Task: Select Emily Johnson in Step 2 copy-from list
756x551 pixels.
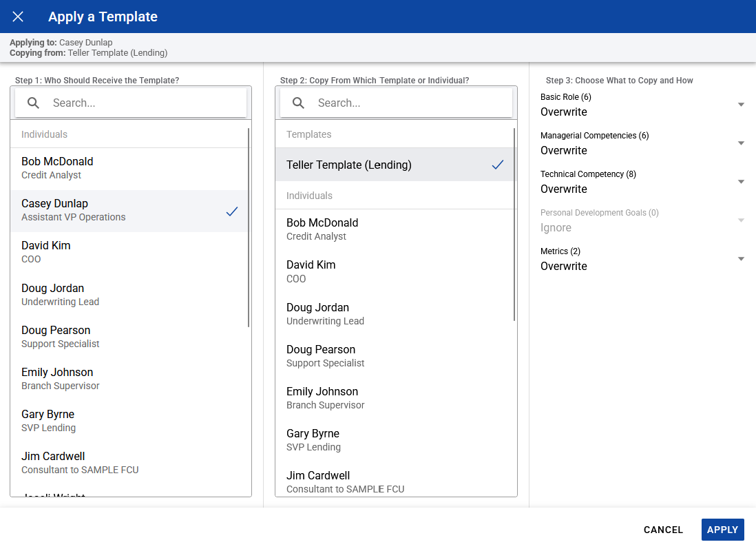Action: pyautogui.click(x=394, y=398)
